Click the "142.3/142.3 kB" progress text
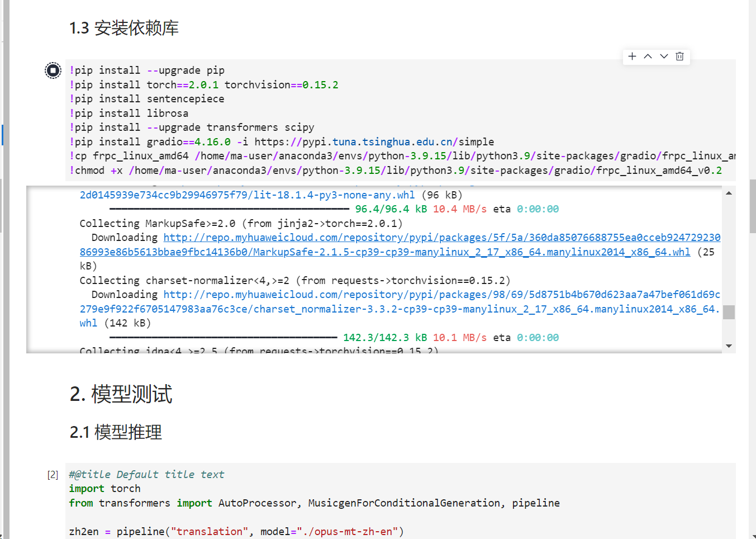Image resolution: width=756 pixels, height=539 pixels. tap(385, 338)
